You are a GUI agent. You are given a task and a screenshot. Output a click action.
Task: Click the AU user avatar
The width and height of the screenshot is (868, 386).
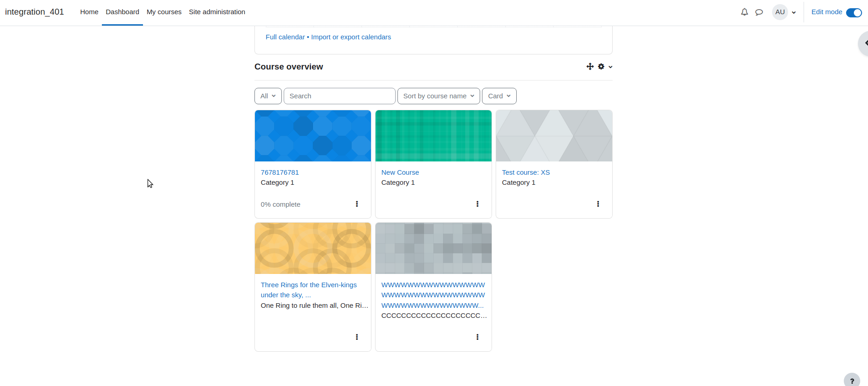pos(780,12)
